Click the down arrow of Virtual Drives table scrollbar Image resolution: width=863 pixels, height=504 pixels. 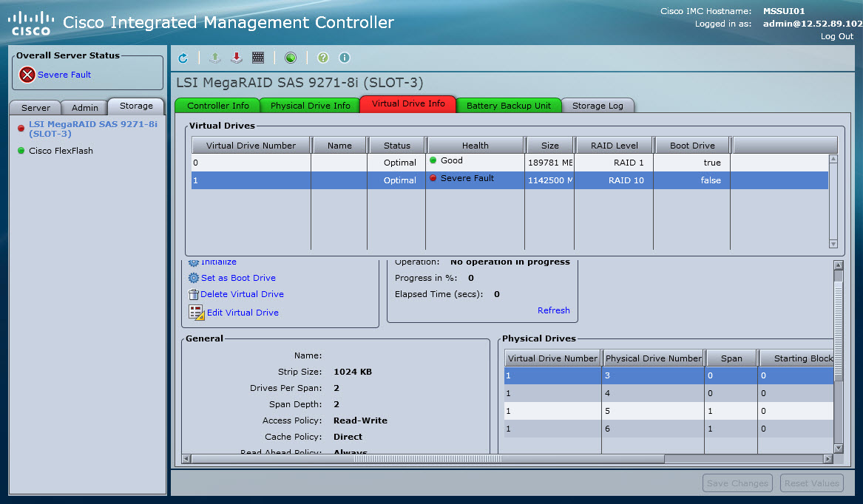(833, 244)
